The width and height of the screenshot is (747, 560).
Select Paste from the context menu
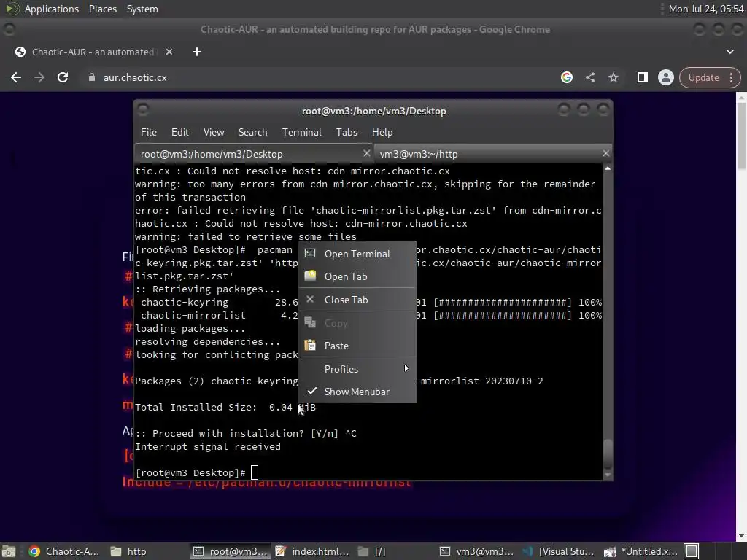click(x=357, y=346)
